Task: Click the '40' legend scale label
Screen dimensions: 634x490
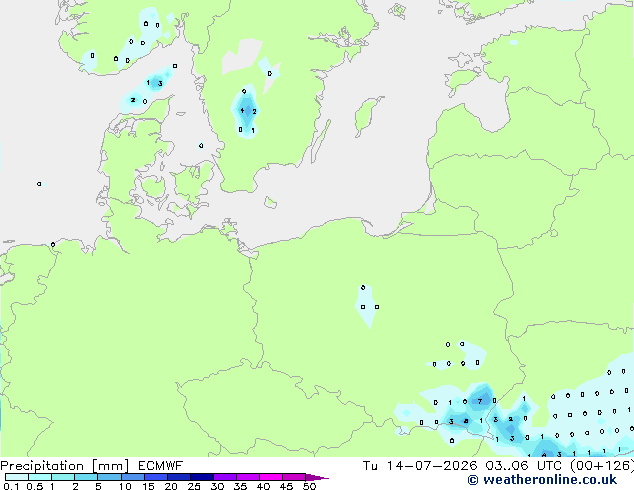Action: point(263,486)
